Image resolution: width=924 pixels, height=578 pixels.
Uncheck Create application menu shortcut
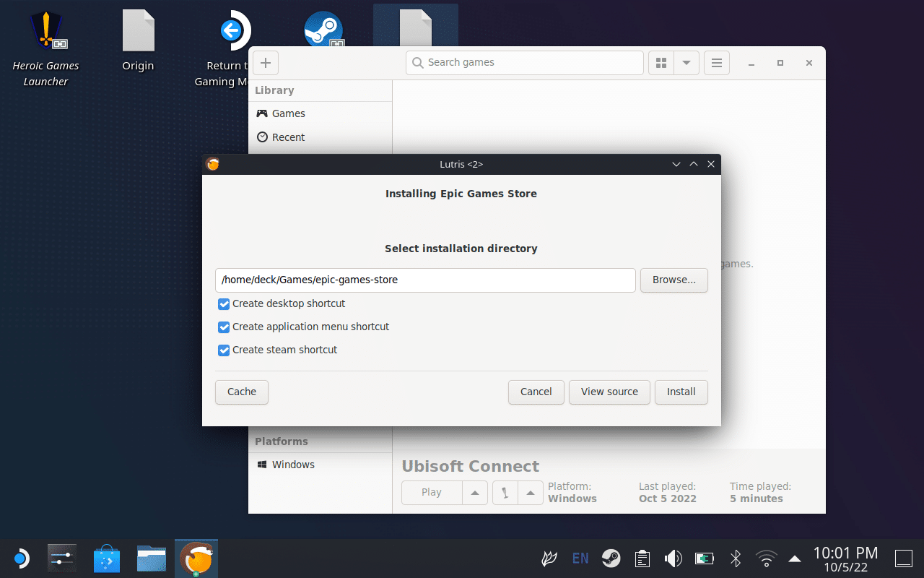pos(224,327)
